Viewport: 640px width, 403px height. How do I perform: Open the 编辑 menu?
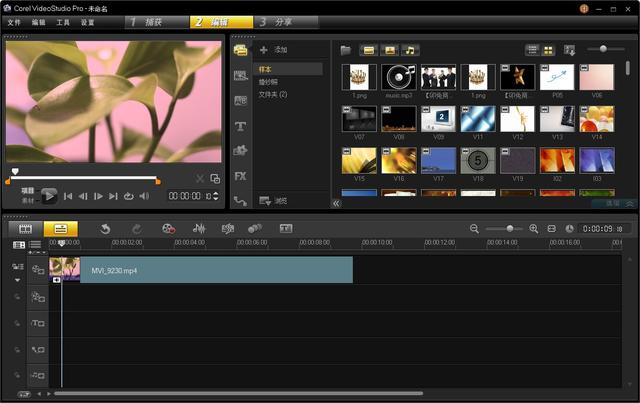tap(38, 22)
